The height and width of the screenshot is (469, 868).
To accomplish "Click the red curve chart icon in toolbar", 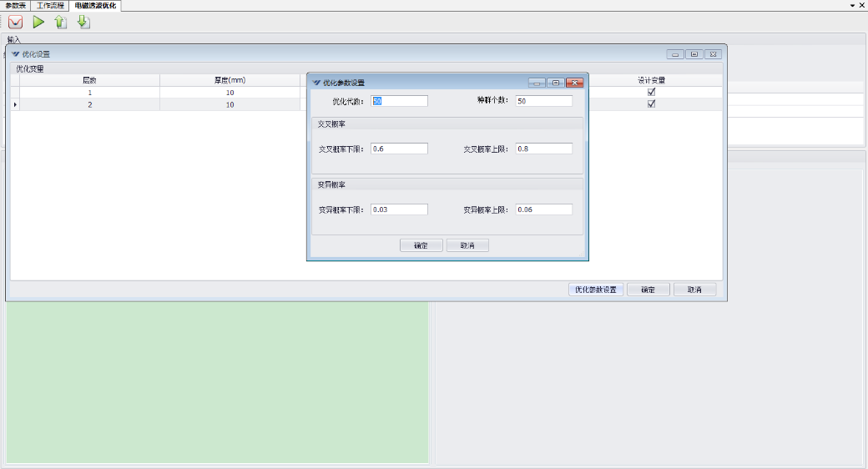I will point(15,23).
